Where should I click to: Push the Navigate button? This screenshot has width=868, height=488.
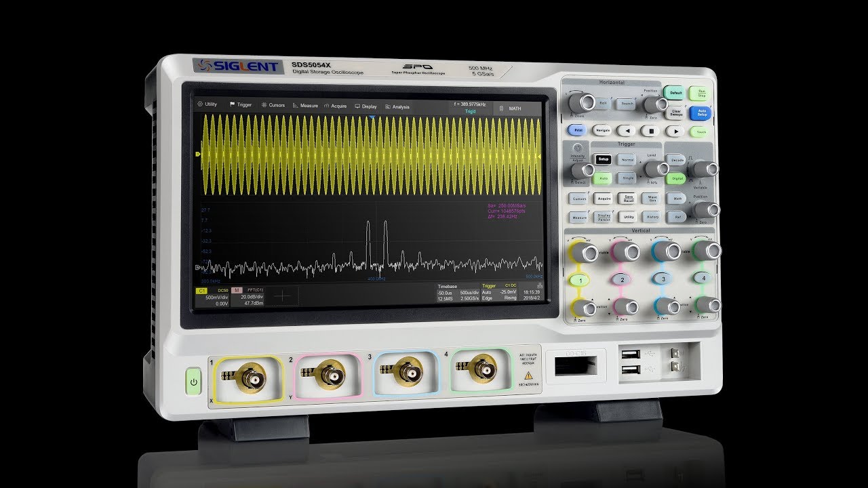pos(602,130)
